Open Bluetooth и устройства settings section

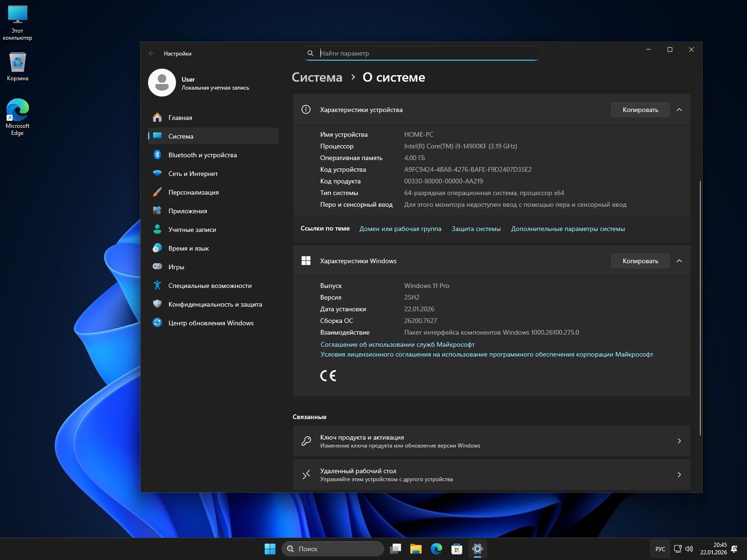pos(202,155)
